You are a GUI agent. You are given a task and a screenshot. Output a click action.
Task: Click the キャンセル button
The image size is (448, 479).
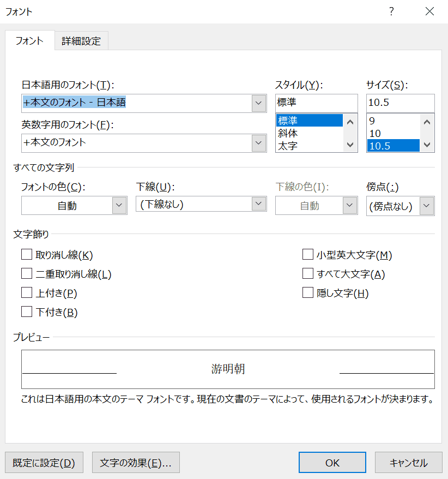pos(409,463)
